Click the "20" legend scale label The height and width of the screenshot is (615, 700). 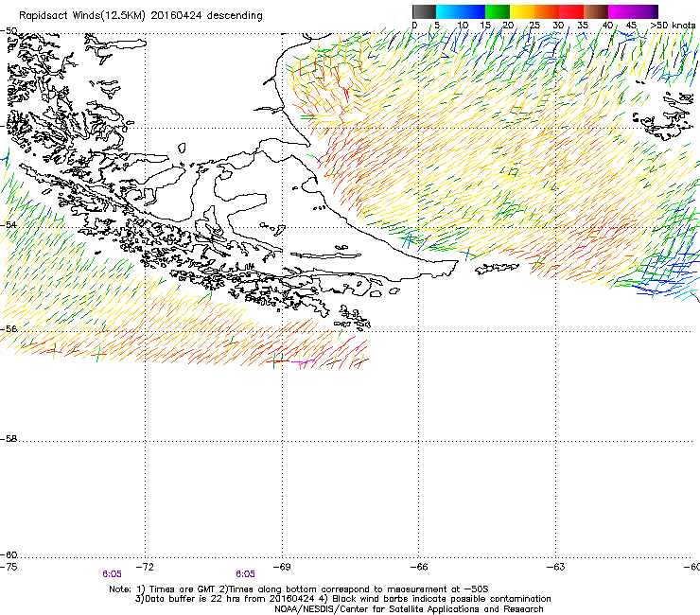[x=508, y=25]
